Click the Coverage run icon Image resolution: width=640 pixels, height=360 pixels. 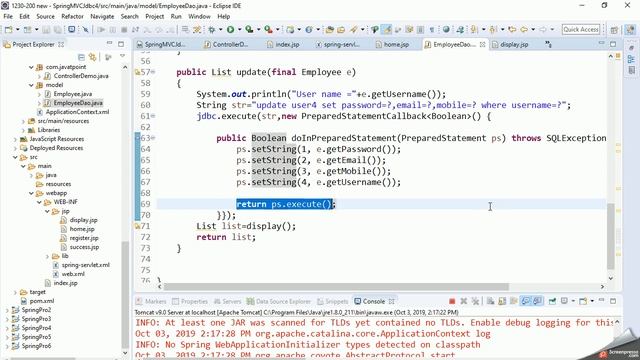point(249,29)
